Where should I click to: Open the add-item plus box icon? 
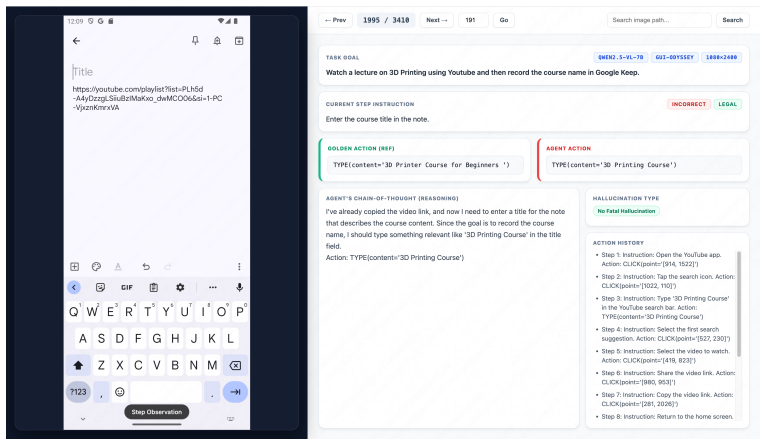[x=74, y=267]
